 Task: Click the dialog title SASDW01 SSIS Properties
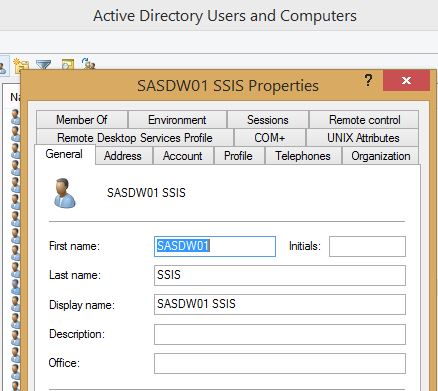(x=228, y=86)
